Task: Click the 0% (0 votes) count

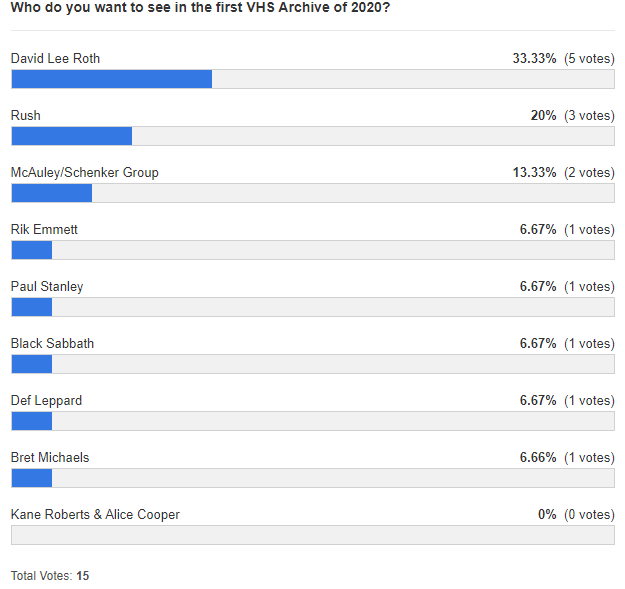Action: click(575, 515)
